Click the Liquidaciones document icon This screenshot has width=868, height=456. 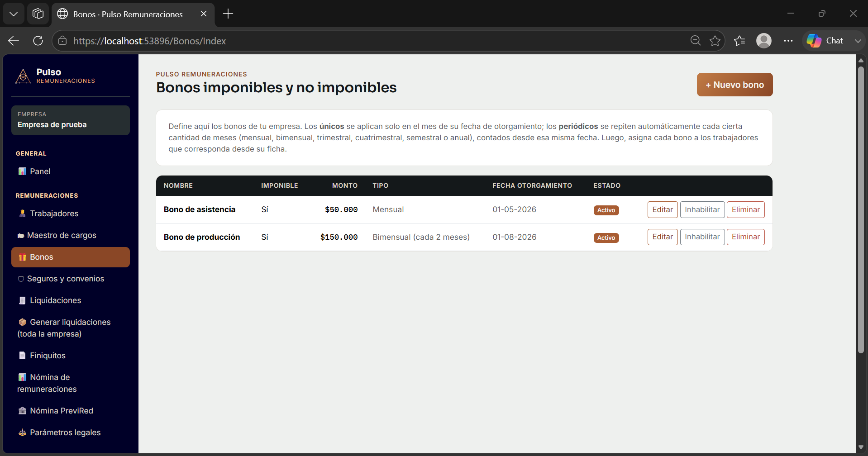click(22, 300)
